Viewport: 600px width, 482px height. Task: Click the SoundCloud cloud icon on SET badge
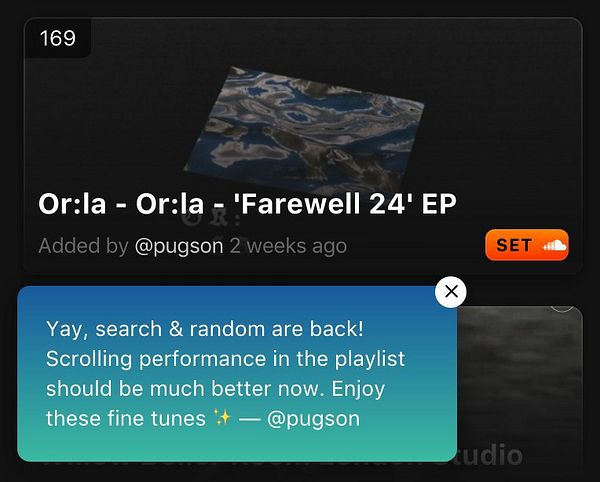[x=554, y=245]
